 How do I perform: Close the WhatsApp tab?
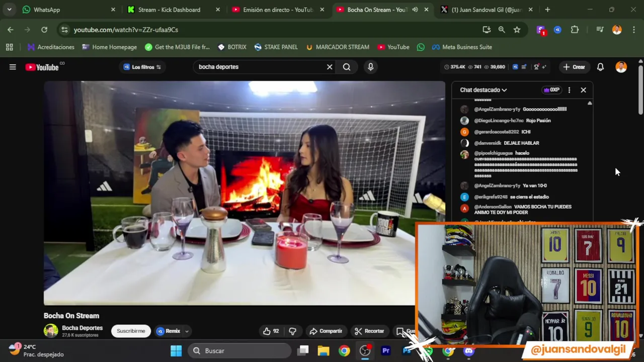(x=113, y=10)
